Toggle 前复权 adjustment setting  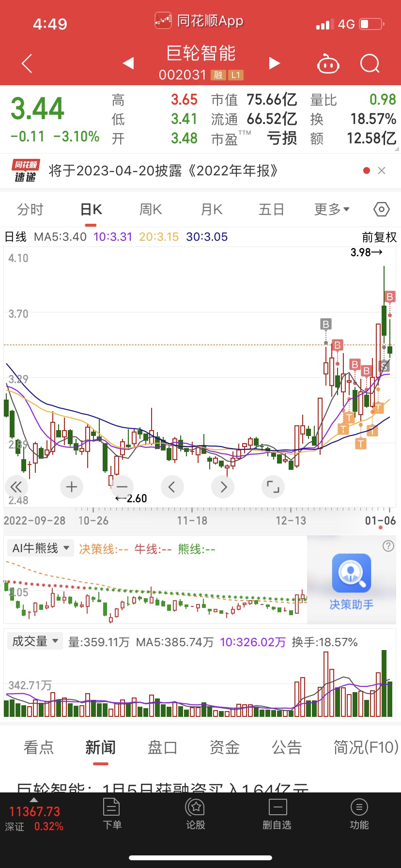[x=379, y=237]
